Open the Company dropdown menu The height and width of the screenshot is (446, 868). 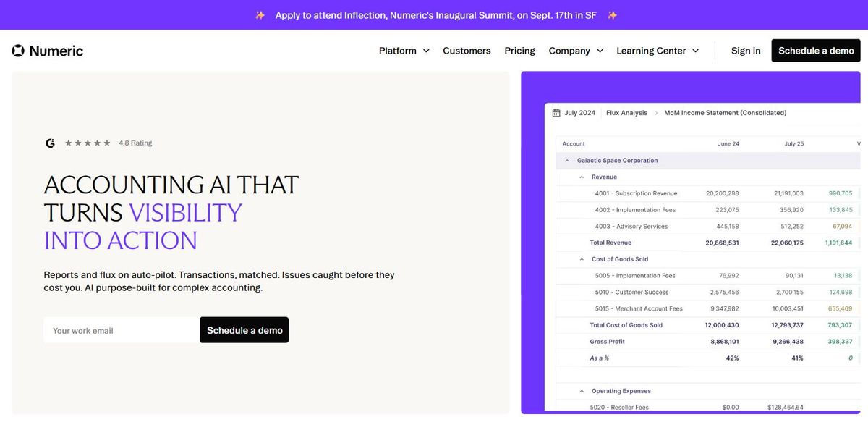pos(576,51)
